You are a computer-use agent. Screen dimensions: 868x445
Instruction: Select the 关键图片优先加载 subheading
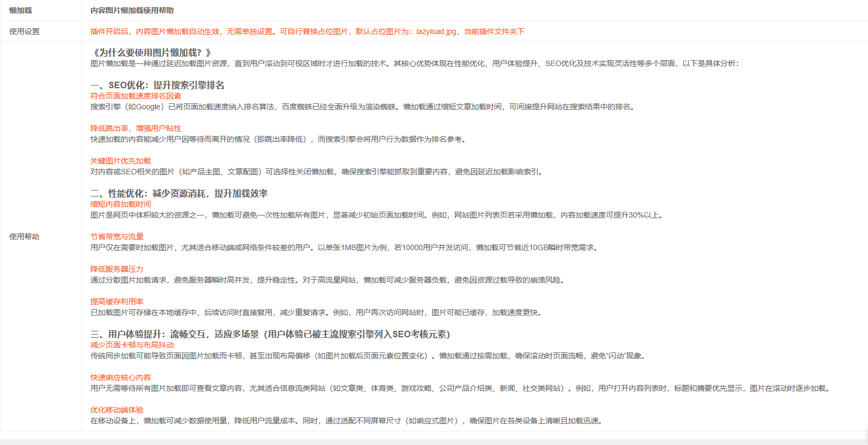120,161
